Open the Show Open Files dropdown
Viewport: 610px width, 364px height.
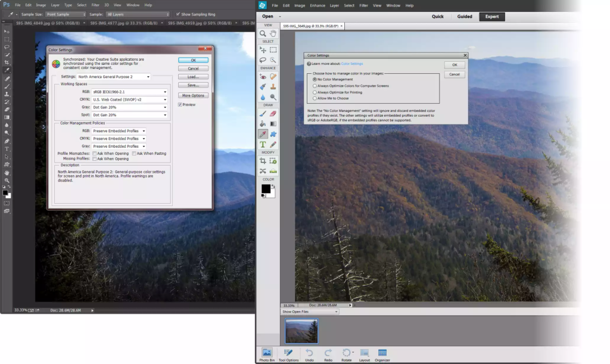(x=310, y=312)
